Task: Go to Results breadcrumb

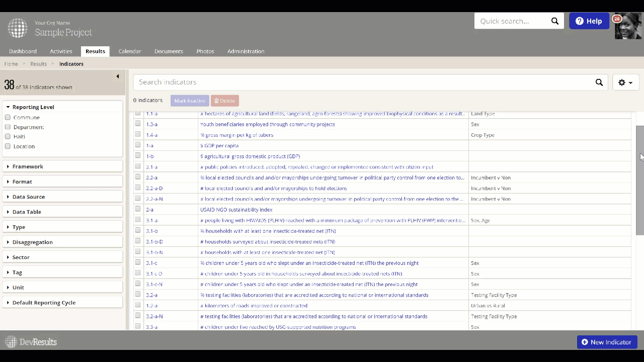Action: point(39,64)
